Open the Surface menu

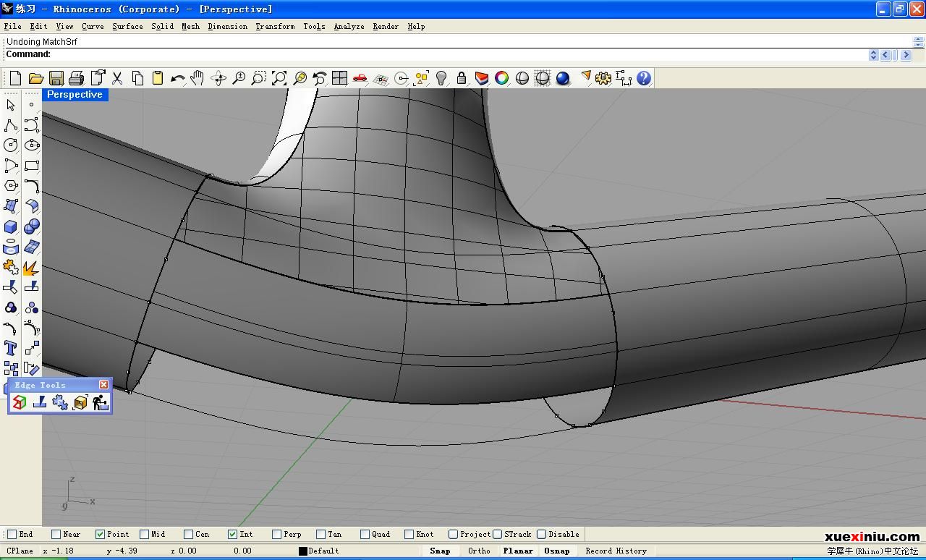coord(127,26)
